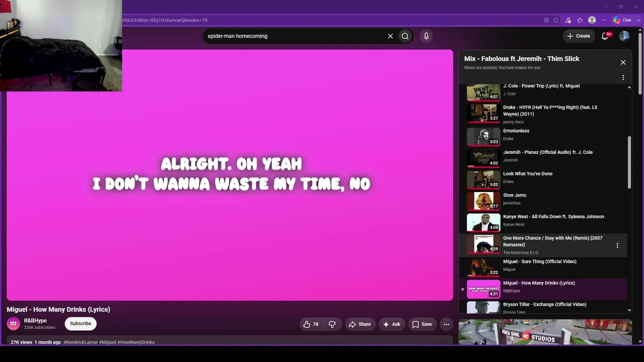
Task: Bookmark this page with the star icon
Action: click(556, 20)
